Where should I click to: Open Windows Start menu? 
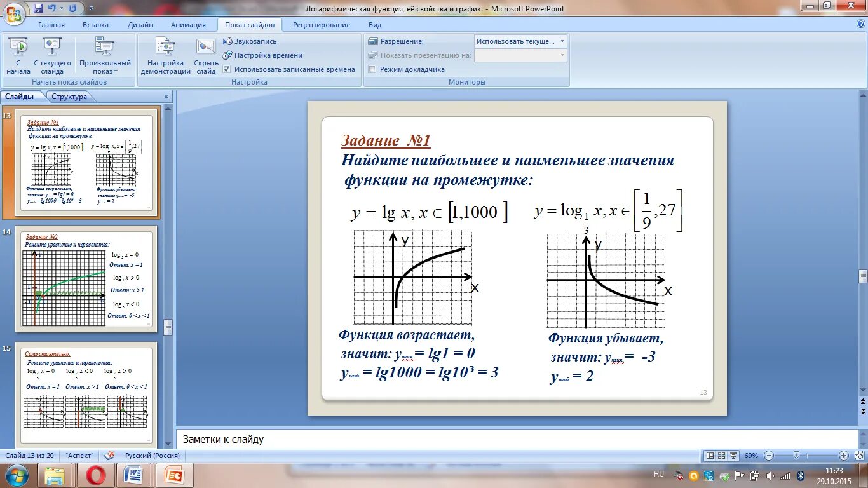(17, 475)
